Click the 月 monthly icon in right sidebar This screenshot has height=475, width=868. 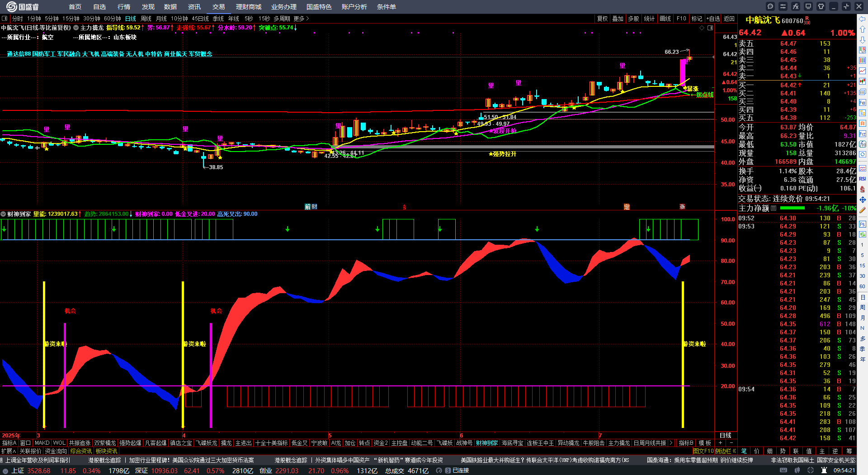click(x=863, y=318)
